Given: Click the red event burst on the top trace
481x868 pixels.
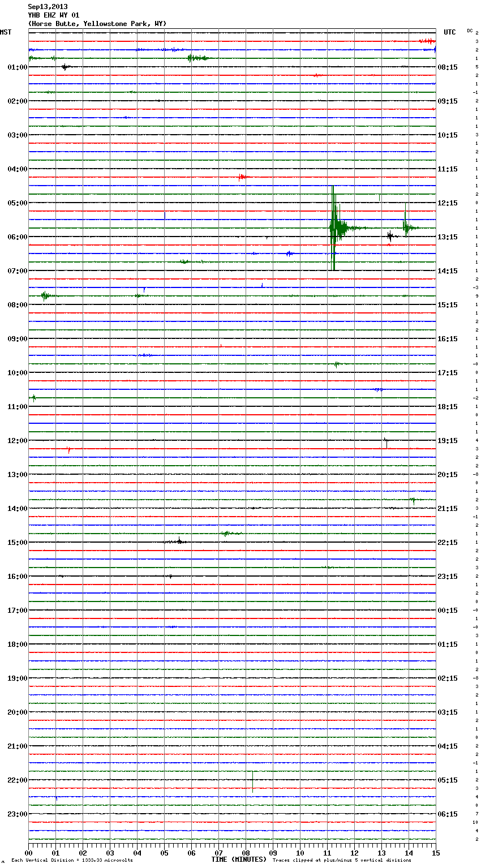Looking at the screenshot, I should [x=427, y=41].
